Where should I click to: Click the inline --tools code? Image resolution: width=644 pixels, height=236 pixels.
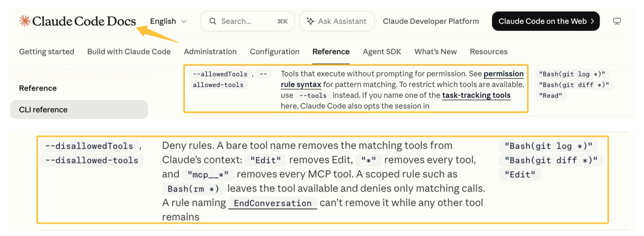click(x=313, y=95)
